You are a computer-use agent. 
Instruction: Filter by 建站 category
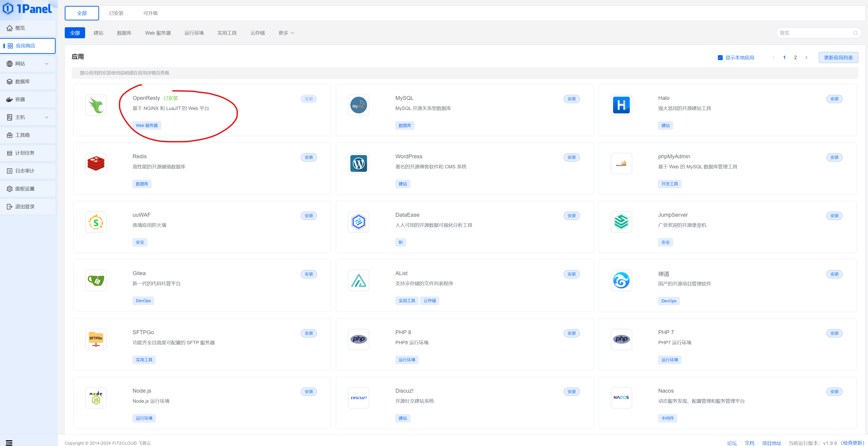(98, 33)
